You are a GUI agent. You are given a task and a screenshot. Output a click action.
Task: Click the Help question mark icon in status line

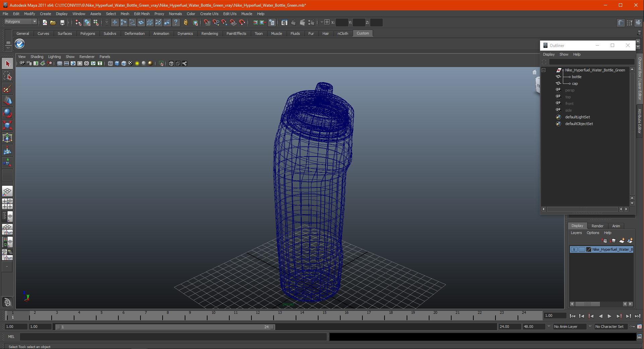pos(176,22)
